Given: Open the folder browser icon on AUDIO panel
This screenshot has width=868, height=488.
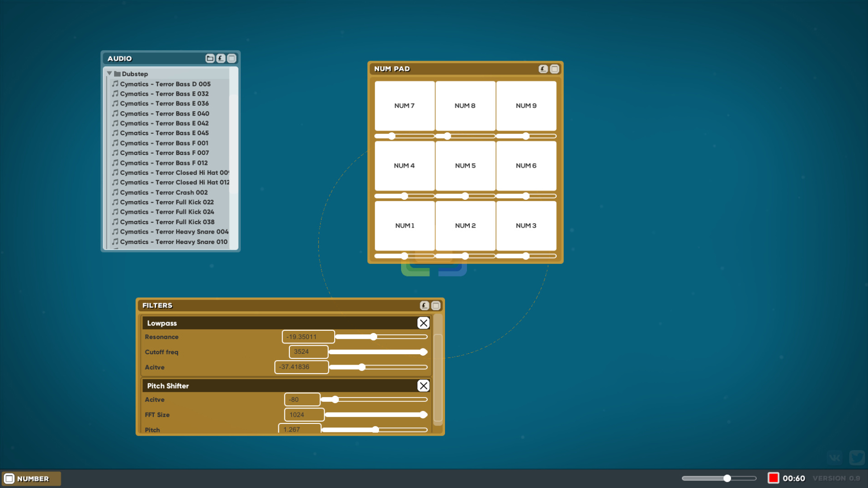Looking at the screenshot, I should point(209,58).
